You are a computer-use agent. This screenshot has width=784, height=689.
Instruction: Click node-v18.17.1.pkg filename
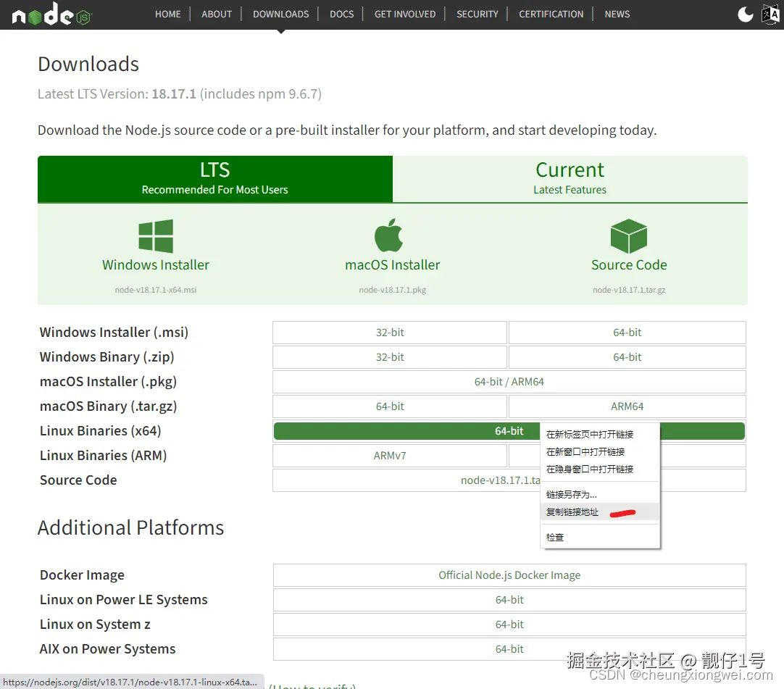click(393, 290)
